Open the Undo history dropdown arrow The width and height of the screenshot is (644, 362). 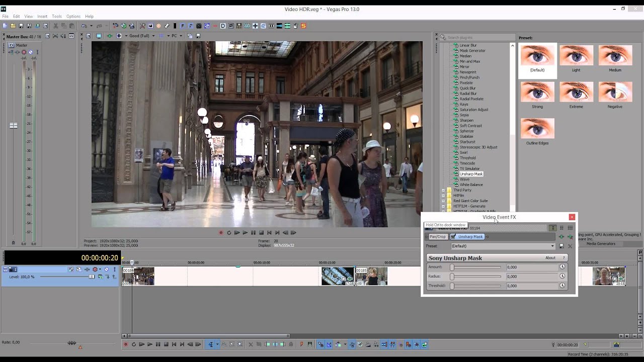pos(91,26)
